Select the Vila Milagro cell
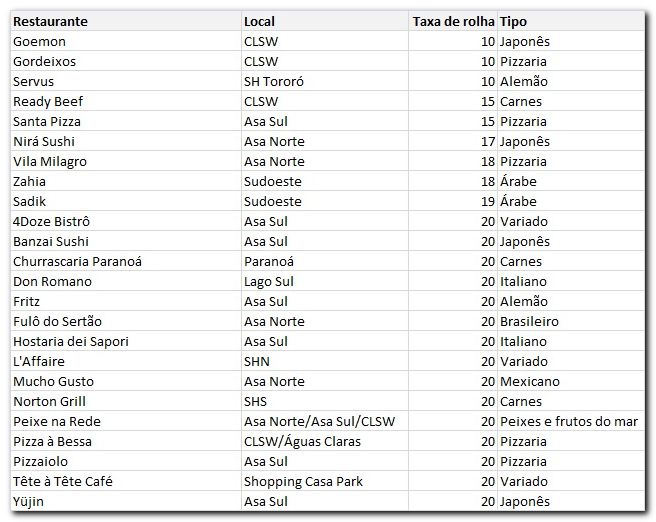The height and width of the screenshot is (522, 656). (x=50, y=161)
